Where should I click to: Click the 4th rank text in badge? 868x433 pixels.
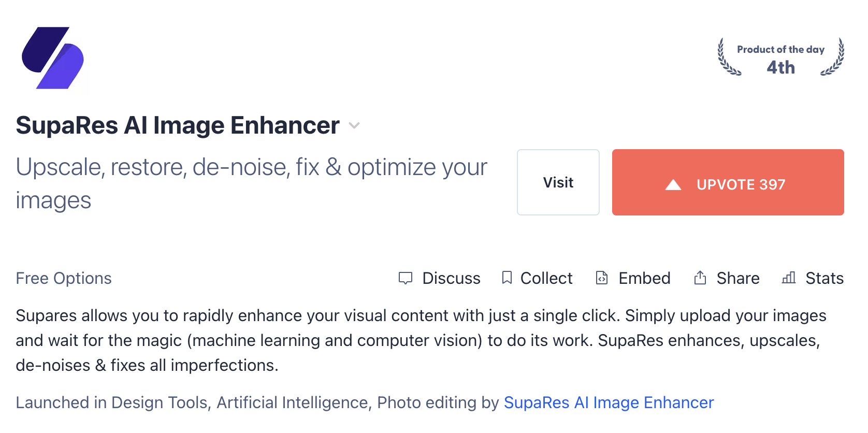780,67
